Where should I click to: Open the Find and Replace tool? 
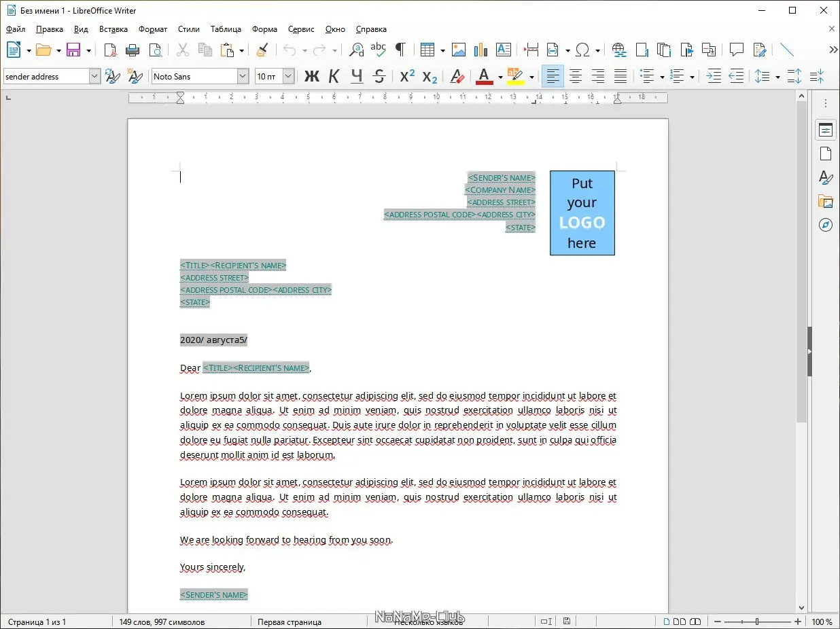click(x=356, y=50)
